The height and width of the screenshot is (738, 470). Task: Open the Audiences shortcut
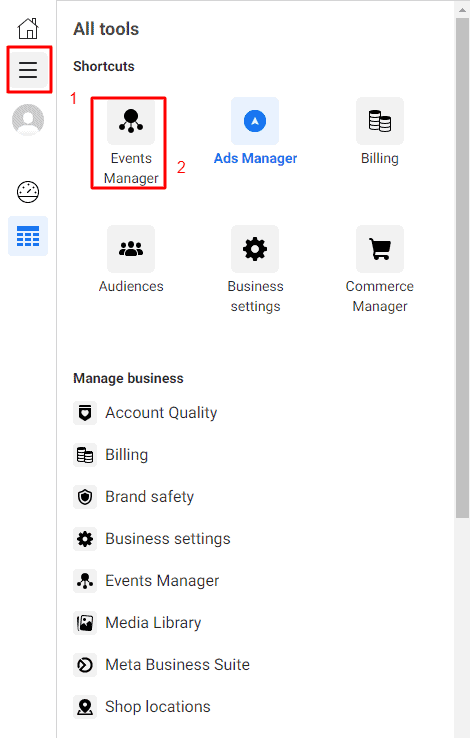tap(131, 260)
